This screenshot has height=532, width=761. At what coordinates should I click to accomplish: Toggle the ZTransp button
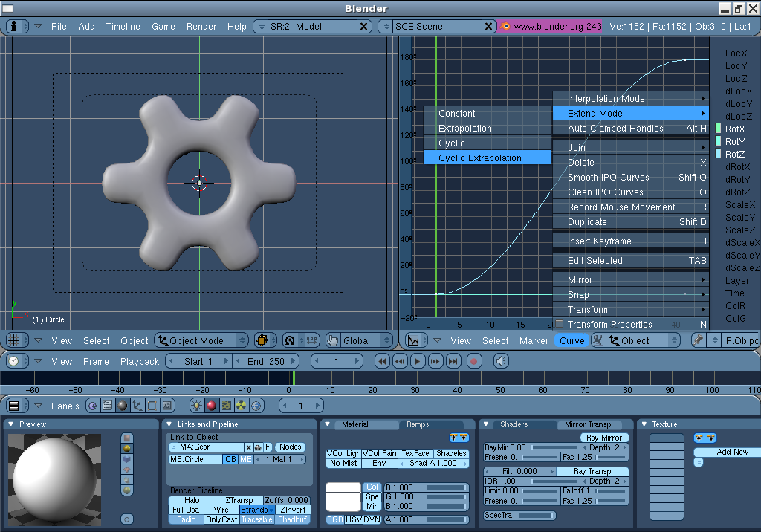click(x=239, y=500)
